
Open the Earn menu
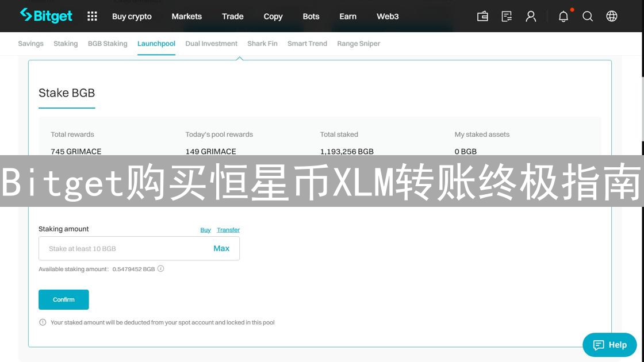tap(348, 17)
